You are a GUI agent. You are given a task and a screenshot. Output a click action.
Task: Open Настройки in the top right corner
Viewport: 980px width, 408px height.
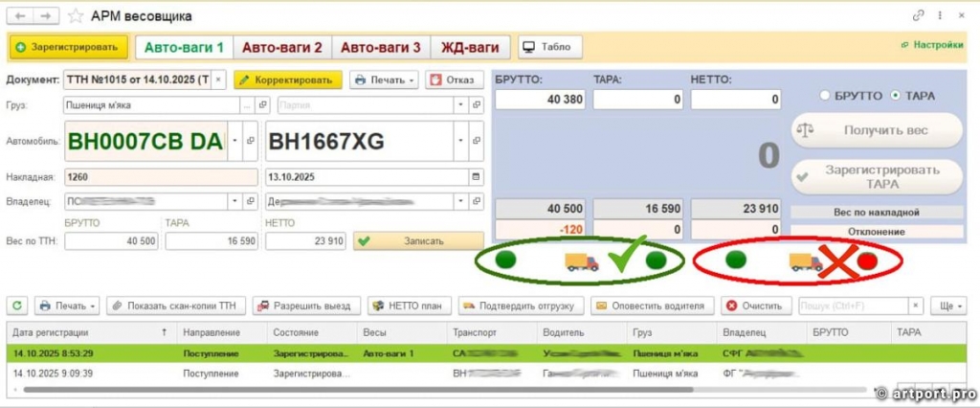pos(931,45)
